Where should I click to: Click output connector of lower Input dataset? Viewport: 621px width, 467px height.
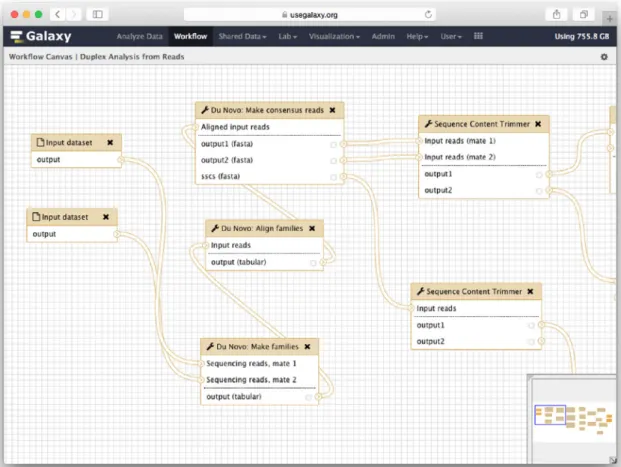[x=116, y=234]
